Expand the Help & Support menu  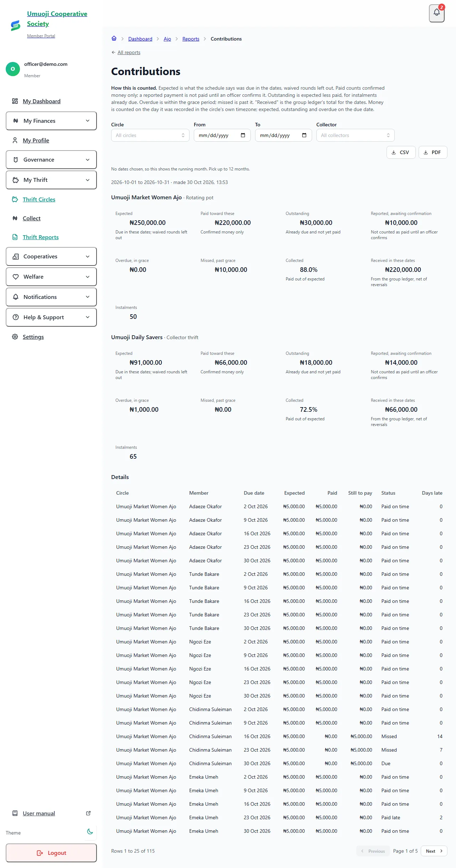tap(51, 317)
